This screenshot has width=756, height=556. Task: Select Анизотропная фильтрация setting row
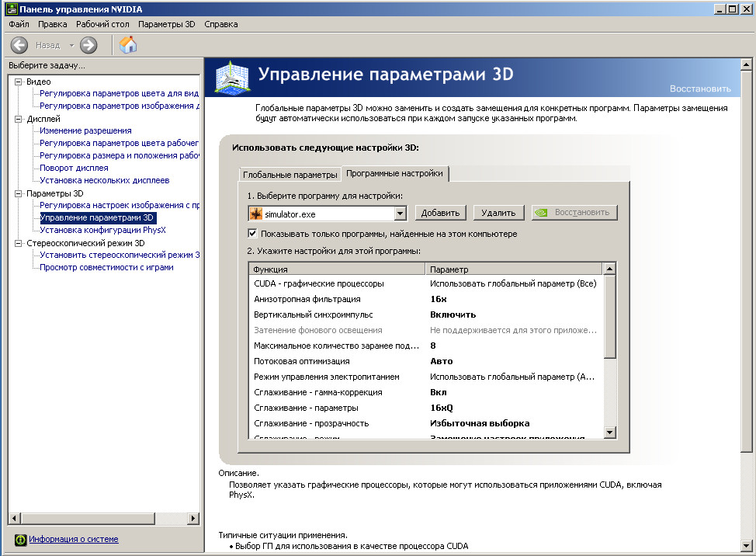pos(425,299)
